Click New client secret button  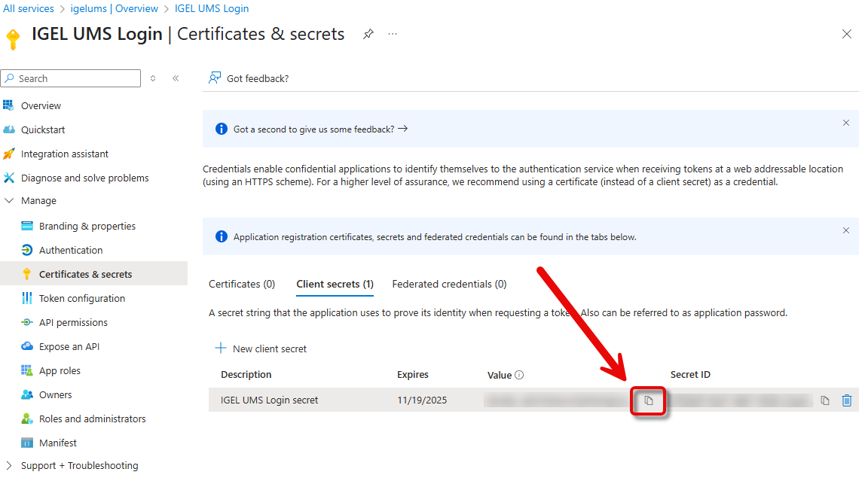261,349
